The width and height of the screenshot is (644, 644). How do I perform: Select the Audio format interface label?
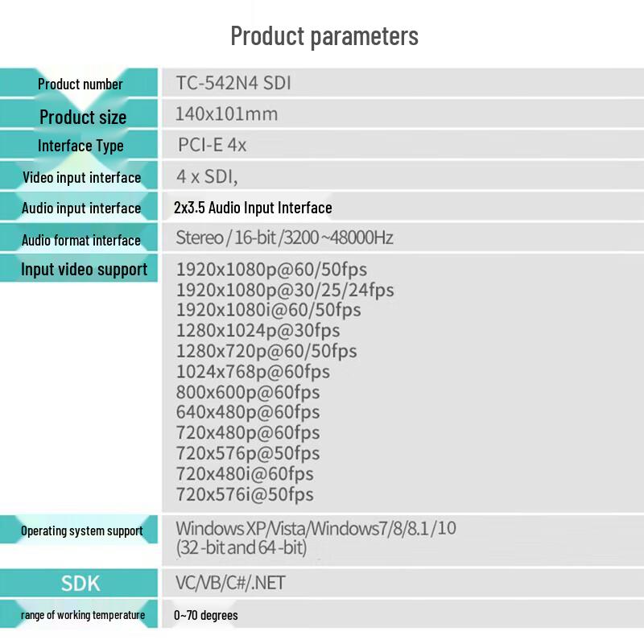pos(81,240)
